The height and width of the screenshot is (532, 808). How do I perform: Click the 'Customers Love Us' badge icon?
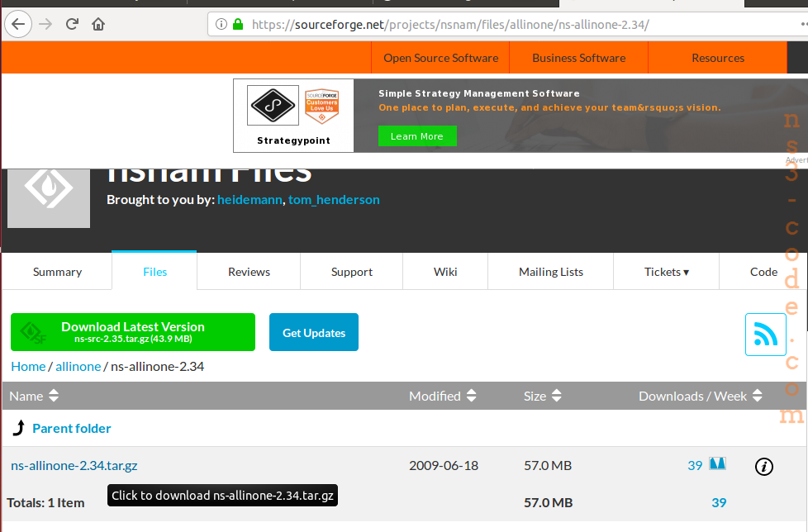click(x=321, y=106)
